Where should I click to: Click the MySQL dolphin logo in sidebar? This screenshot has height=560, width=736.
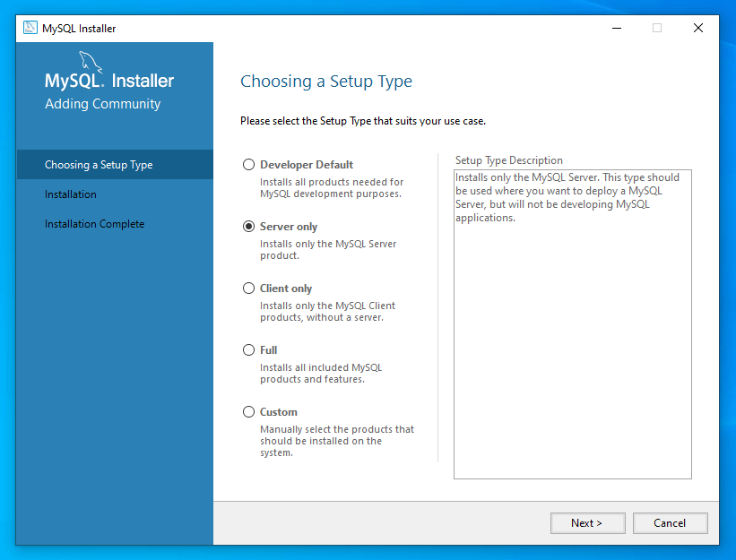pos(91,63)
